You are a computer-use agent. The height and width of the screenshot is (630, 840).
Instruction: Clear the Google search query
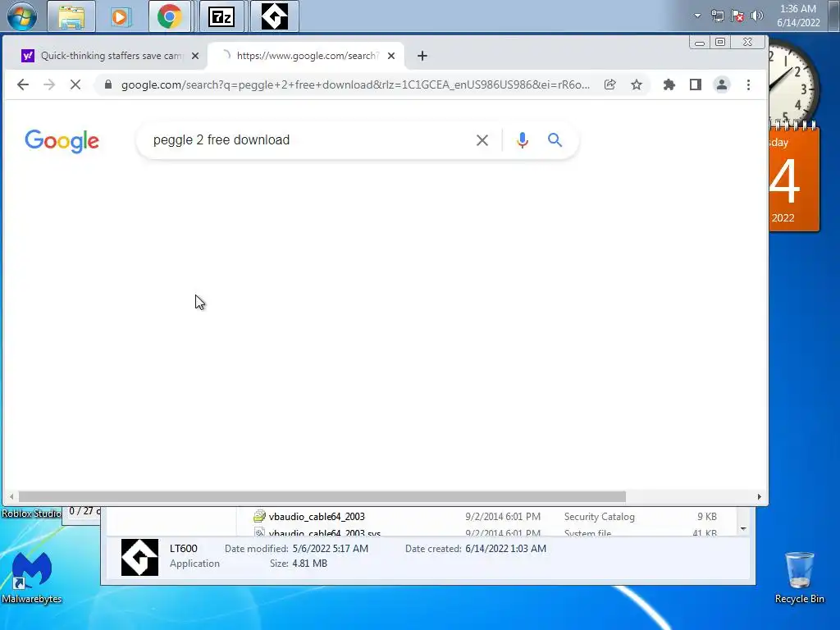(x=482, y=140)
